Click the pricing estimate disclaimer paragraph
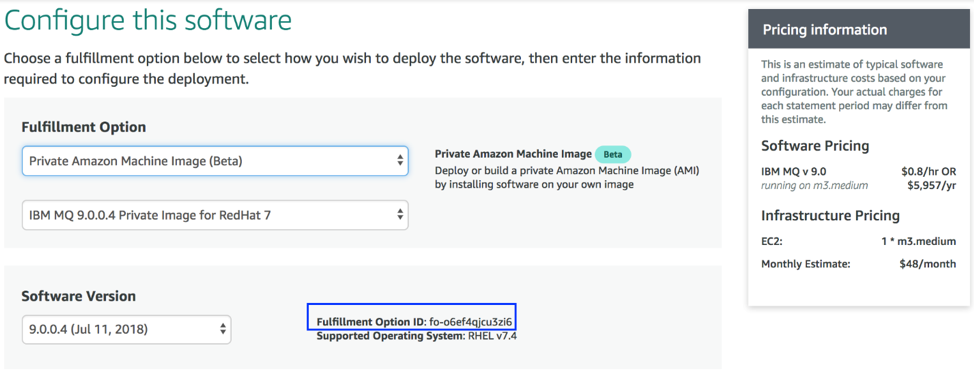 [x=854, y=92]
